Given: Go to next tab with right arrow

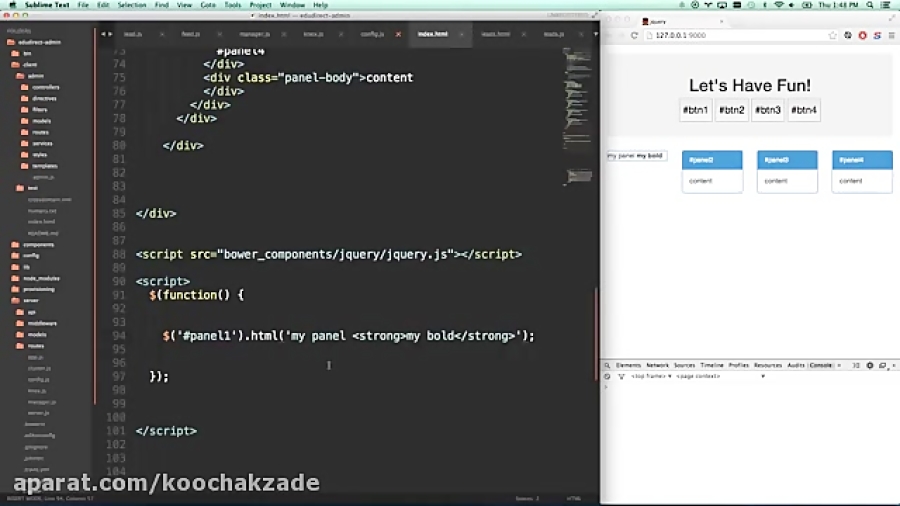Looking at the screenshot, I should tap(110, 34).
